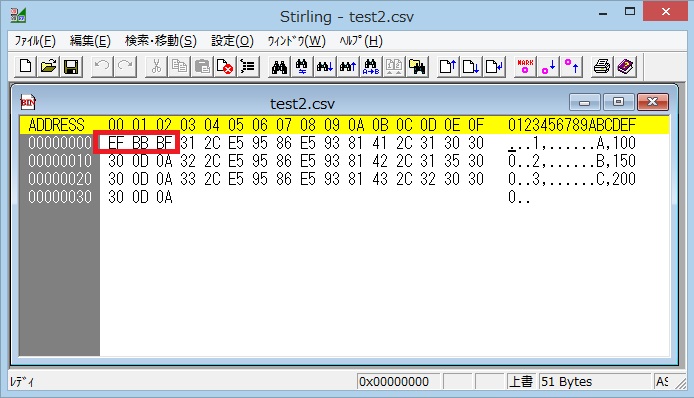Select byte BB in first row
The width and height of the screenshot is (694, 398).
[140, 143]
